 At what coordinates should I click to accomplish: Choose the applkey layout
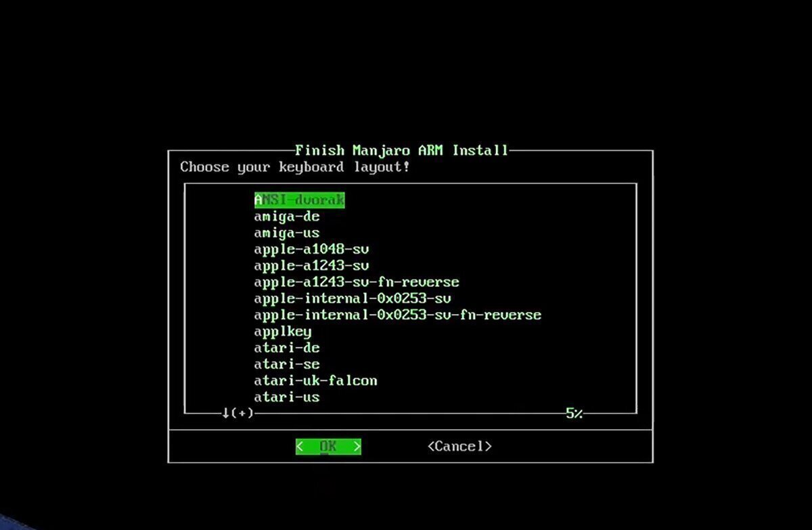point(283,332)
